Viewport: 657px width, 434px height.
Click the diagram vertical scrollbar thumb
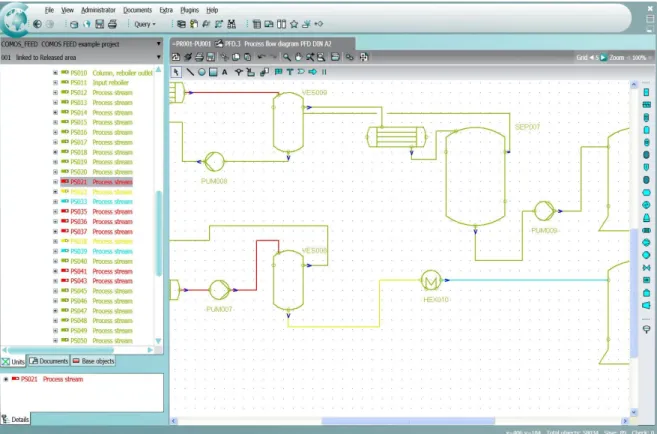coord(634,292)
